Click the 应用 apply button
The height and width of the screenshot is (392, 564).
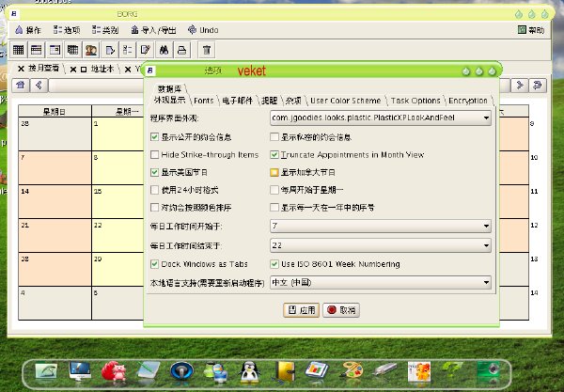[x=302, y=310]
